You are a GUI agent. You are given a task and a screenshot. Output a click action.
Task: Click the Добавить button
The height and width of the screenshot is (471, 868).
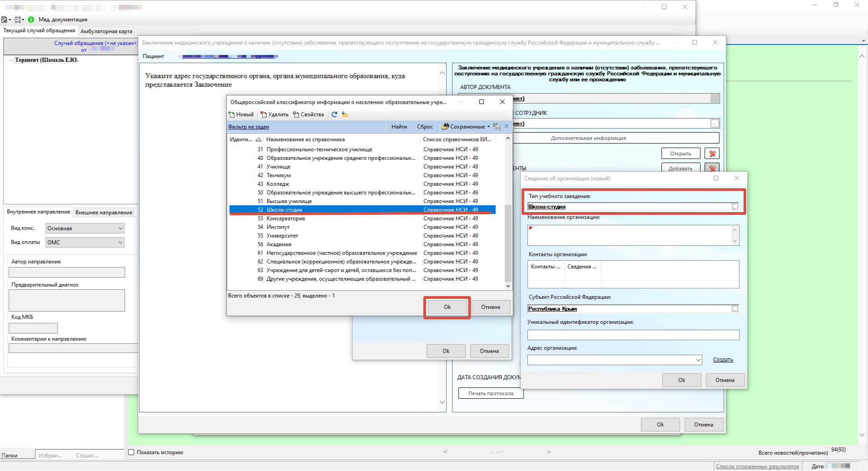680,168
